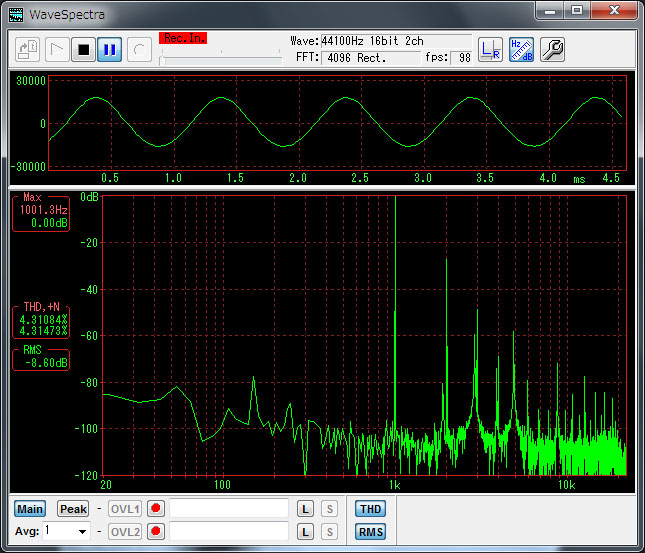
Task: Stop recording with the black square button
Action: point(84,50)
